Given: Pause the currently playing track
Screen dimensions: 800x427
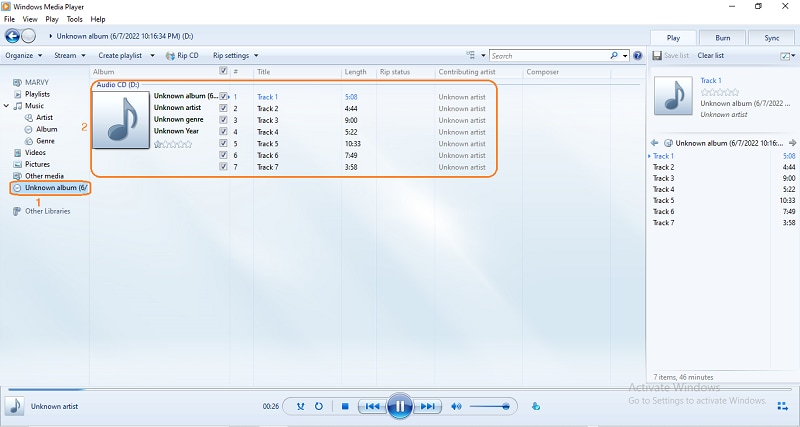Looking at the screenshot, I should 400,406.
